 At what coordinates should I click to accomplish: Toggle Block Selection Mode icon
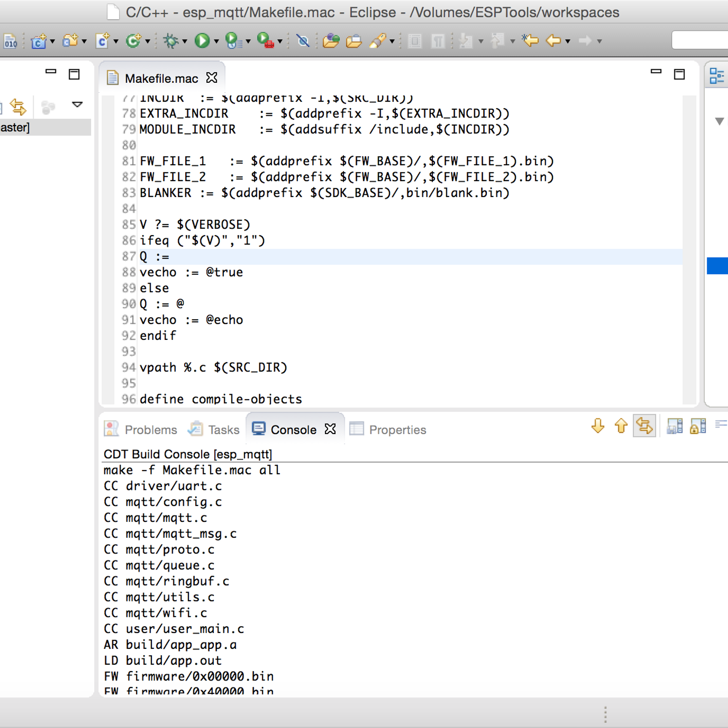415,41
